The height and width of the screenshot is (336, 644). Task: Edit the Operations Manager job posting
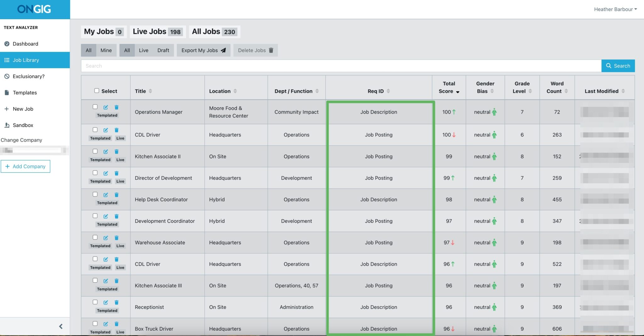coord(106,107)
